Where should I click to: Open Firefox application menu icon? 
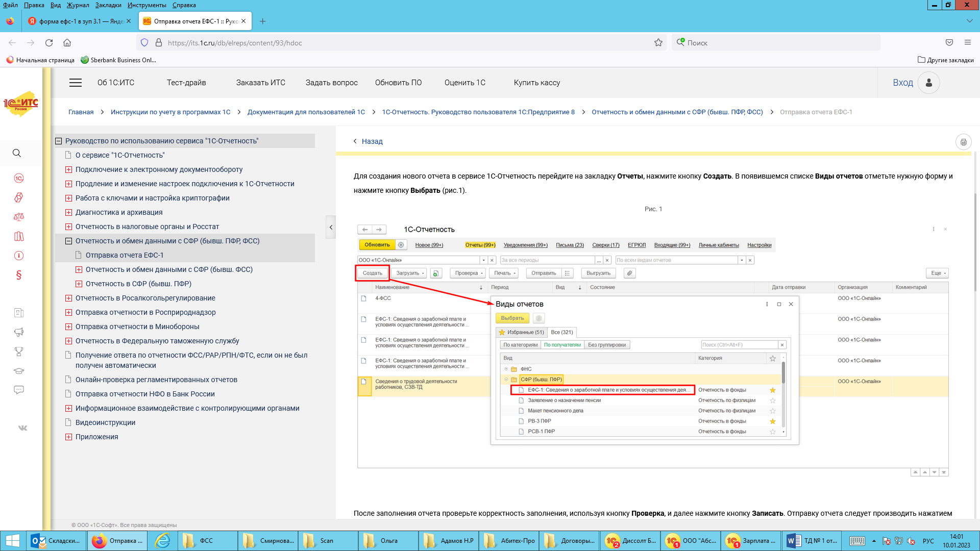(x=967, y=43)
